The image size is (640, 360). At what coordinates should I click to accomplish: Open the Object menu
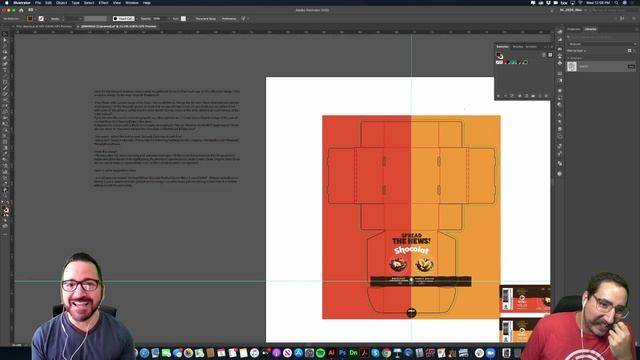tap(61, 2)
